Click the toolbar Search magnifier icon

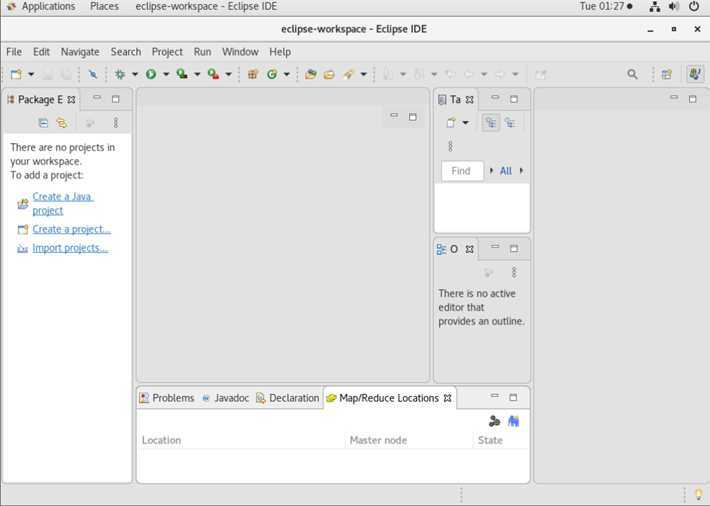point(632,74)
